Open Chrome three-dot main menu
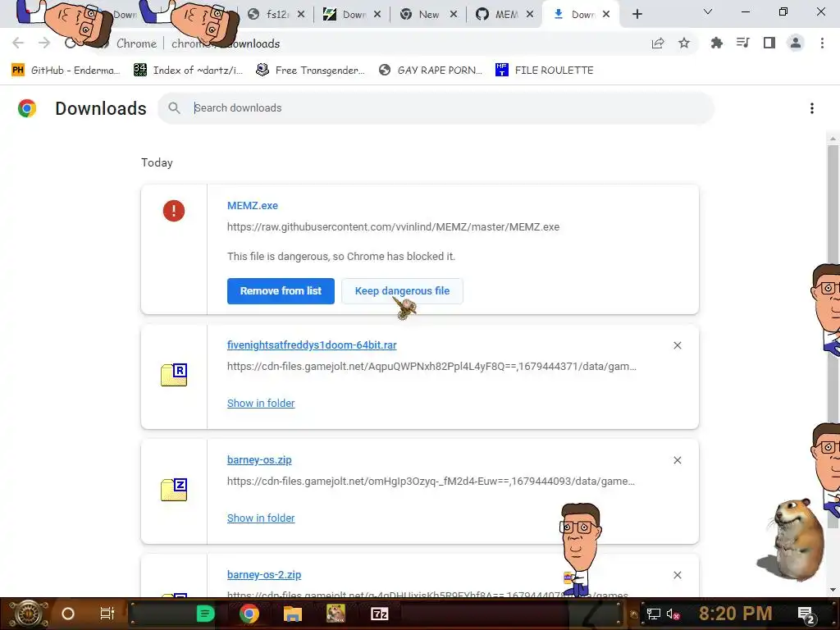Viewport: 840px width, 630px height. pyautogui.click(x=822, y=43)
